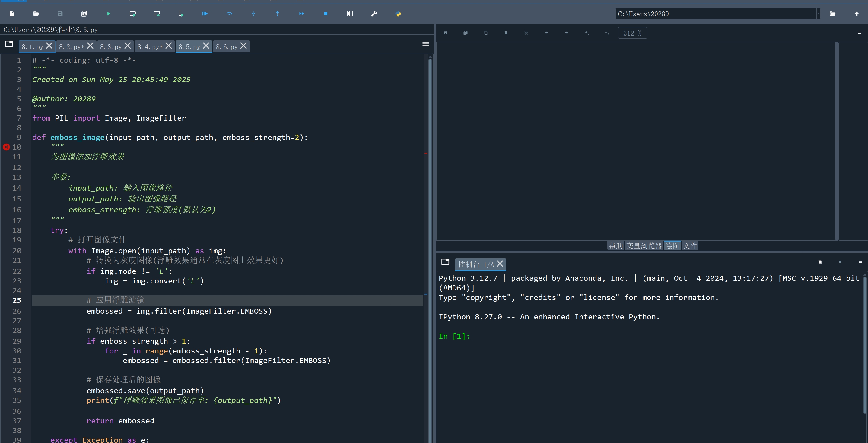Toggle maximize current pane icon
The width and height of the screenshot is (868, 443).
[x=350, y=14]
